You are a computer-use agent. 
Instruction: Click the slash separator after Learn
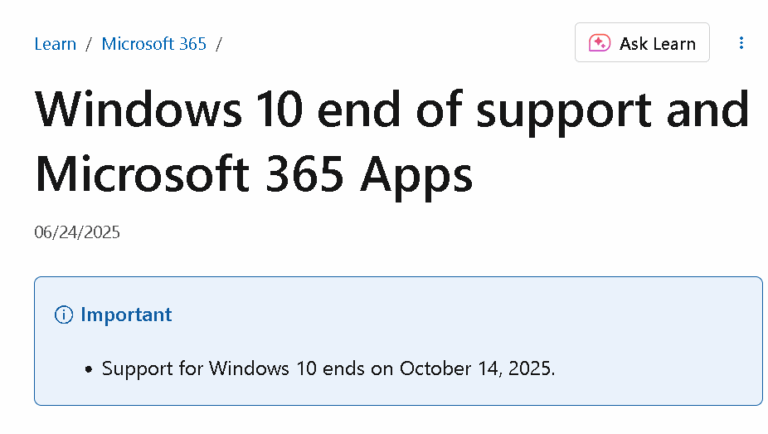[89, 44]
